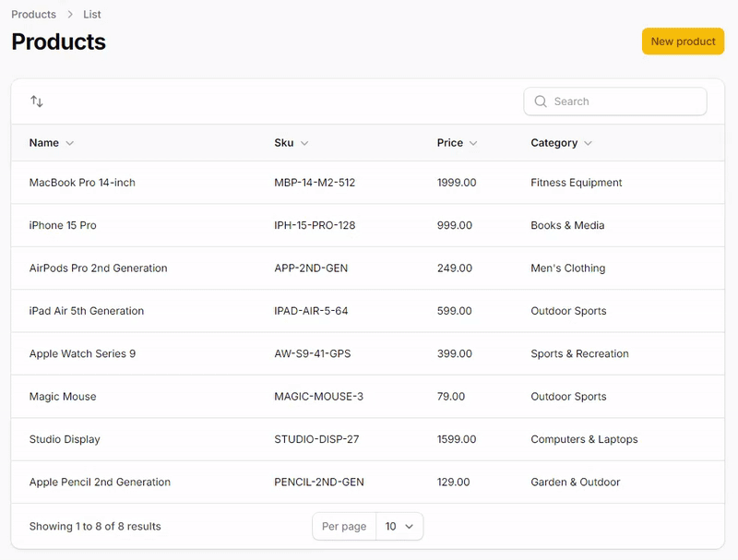The image size is (738, 560).
Task: Focus the Search input field
Action: [615, 101]
